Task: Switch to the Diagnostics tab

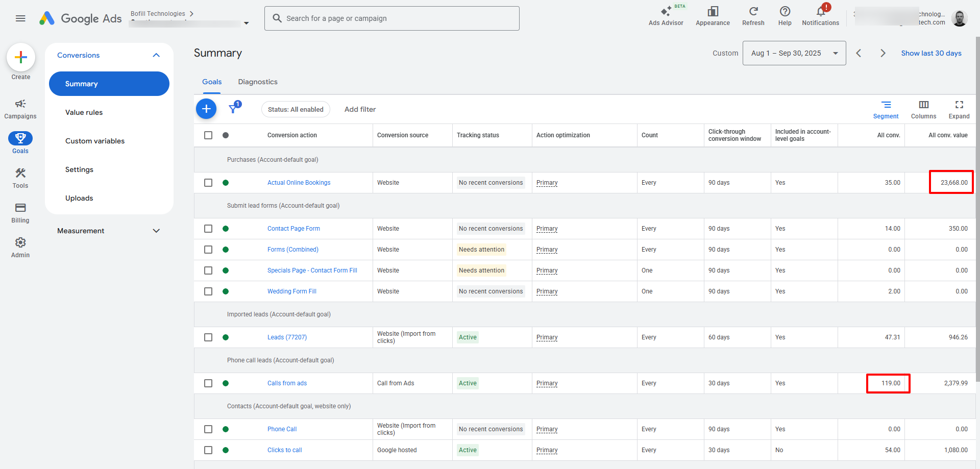Action: 257,82
